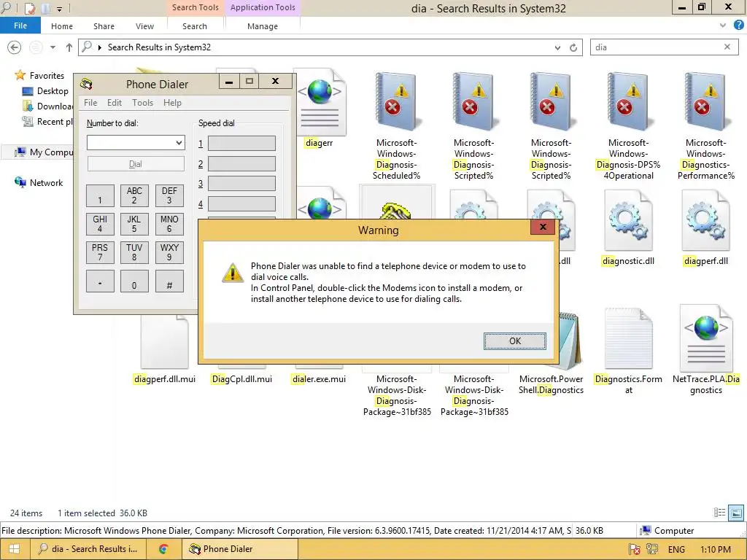Viewport: 747px width, 560px height.
Task: Select Microsoft-Windows-Diagnosis-DPS%4Operational log icon
Action: click(628, 101)
